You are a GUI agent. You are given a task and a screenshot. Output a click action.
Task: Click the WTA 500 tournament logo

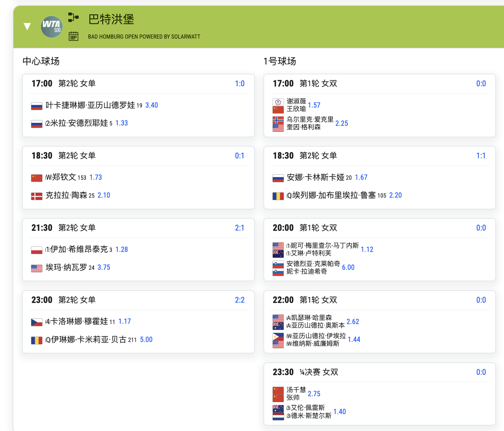(52, 27)
